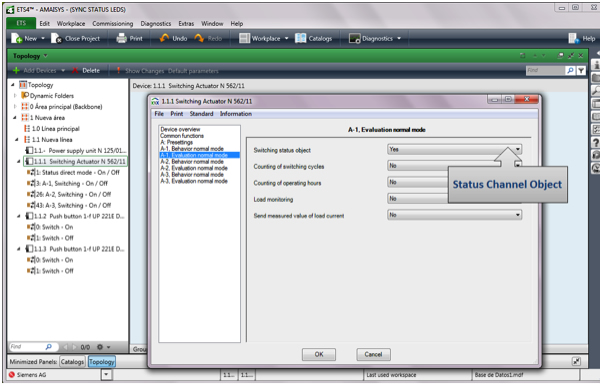This screenshot has height=385, width=600.
Task: Click the Dynamic Folders icon
Action: point(25,95)
